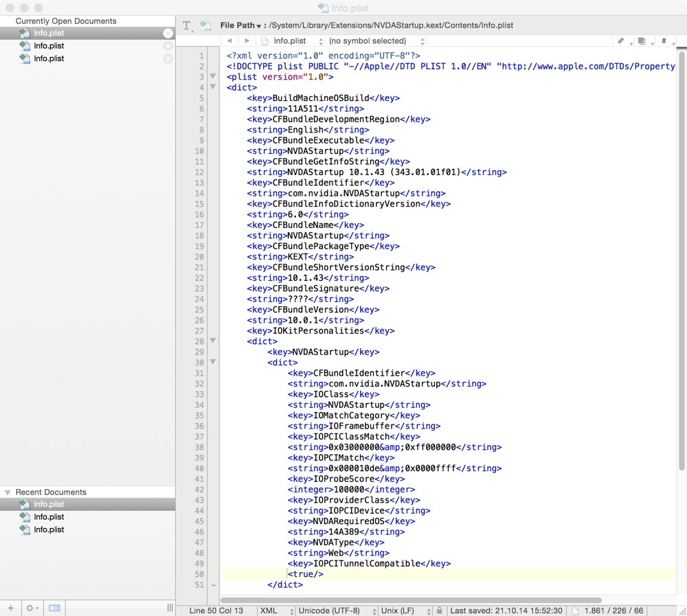Click the CFBundleVersion key on line 25
Image resolution: width=687 pixels, height=616 pixels.
tap(311, 310)
